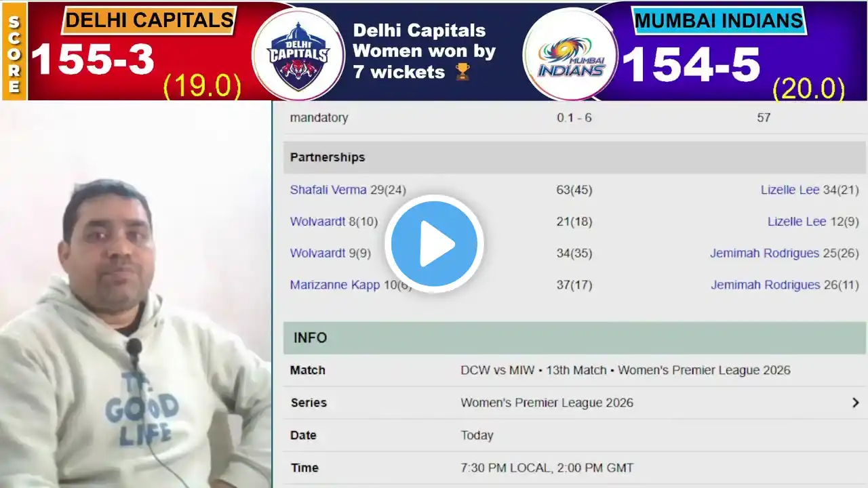Open Lizelle Lee link in first partnership
This screenshot has height=488, width=868.
790,190
